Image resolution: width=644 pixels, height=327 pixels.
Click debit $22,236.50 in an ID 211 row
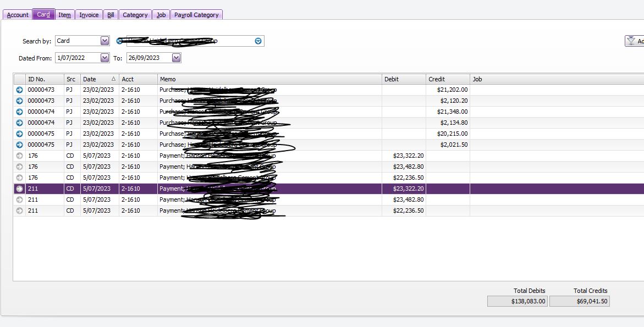coord(408,210)
